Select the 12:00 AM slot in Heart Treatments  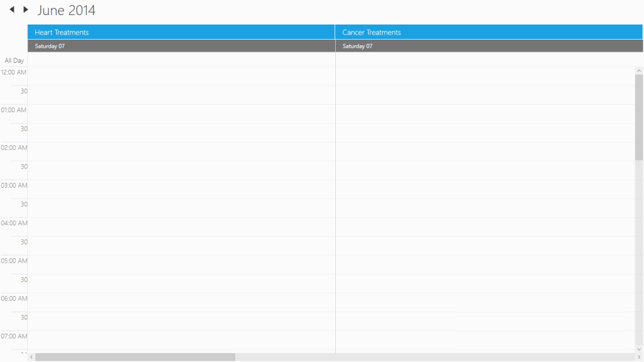(x=181, y=76)
